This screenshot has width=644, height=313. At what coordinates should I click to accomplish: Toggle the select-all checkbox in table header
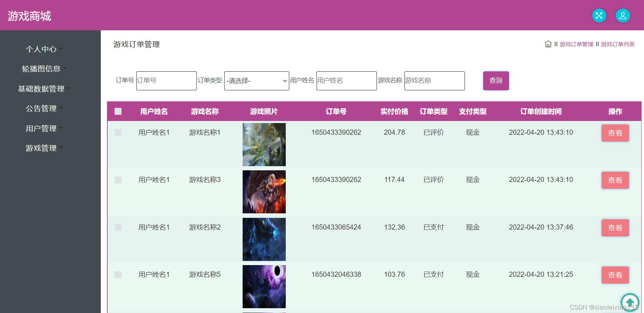click(x=118, y=111)
